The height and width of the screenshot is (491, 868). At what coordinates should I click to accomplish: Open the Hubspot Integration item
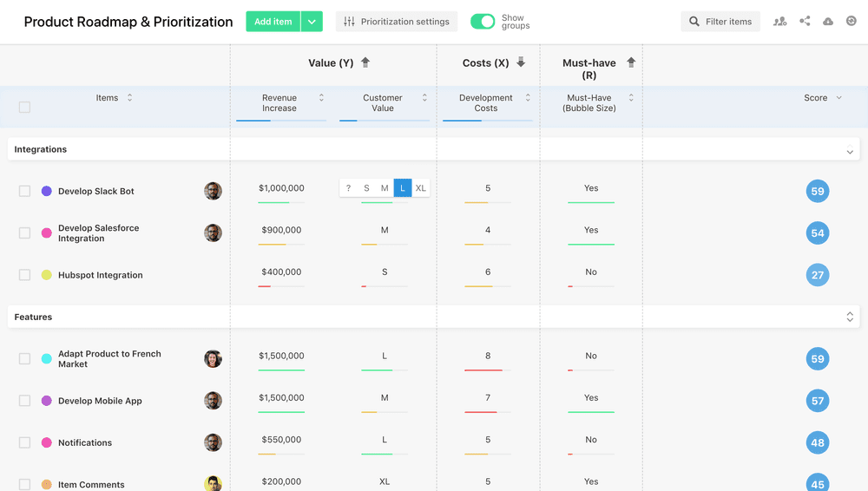coord(100,275)
